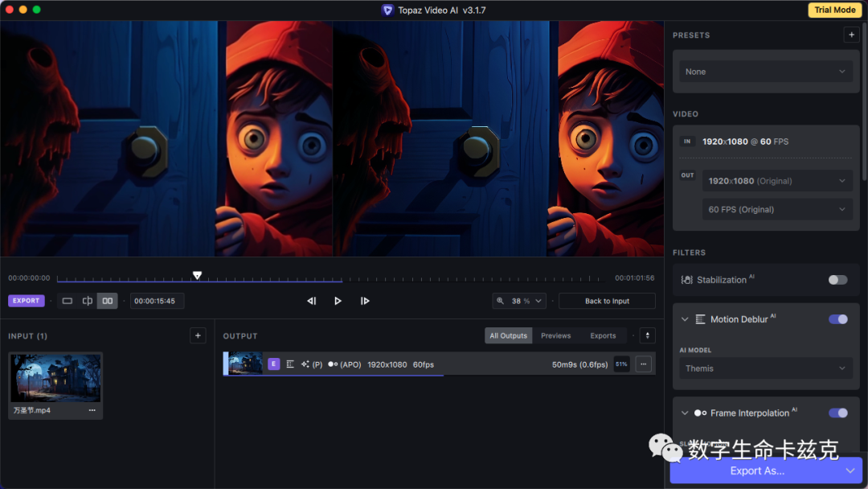Click the purple EXPORT button
Viewport: 868px width, 489px height.
coord(26,301)
